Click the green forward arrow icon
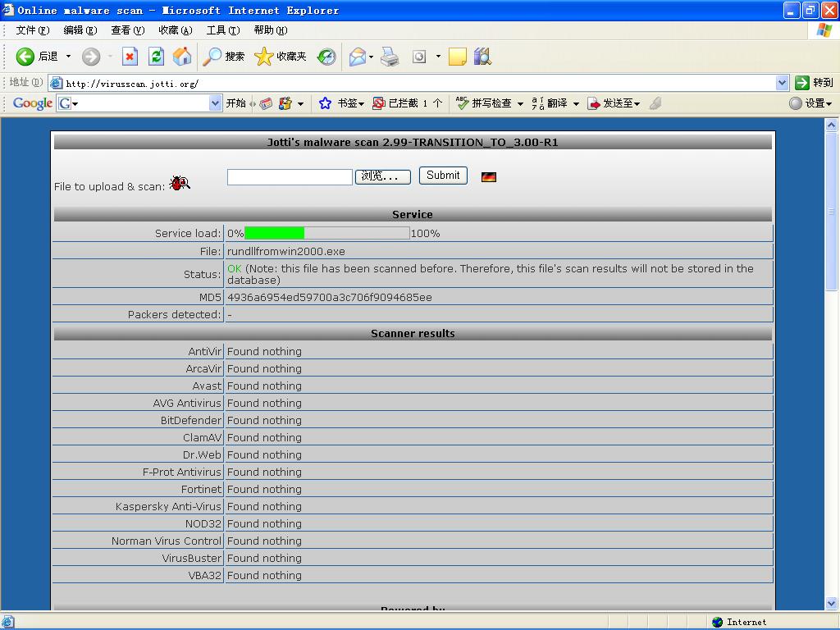The image size is (840, 630). [91, 57]
